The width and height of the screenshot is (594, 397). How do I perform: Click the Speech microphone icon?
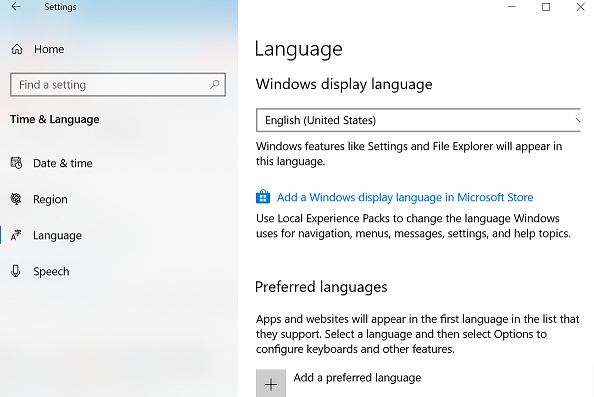click(16, 271)
